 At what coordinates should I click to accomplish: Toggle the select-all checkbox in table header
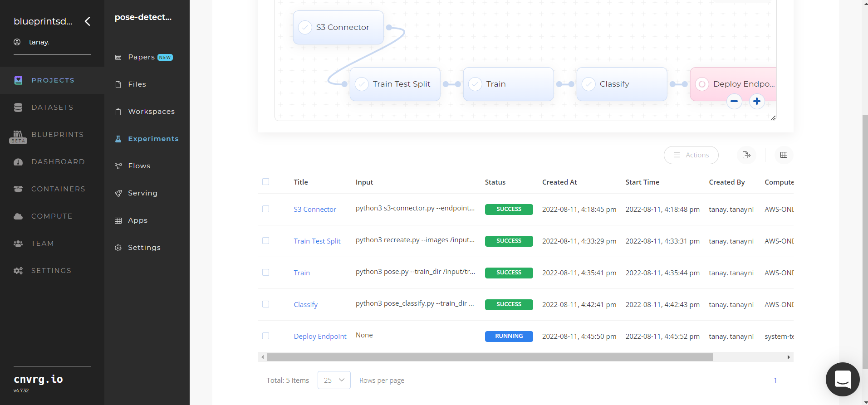point(266,182)
